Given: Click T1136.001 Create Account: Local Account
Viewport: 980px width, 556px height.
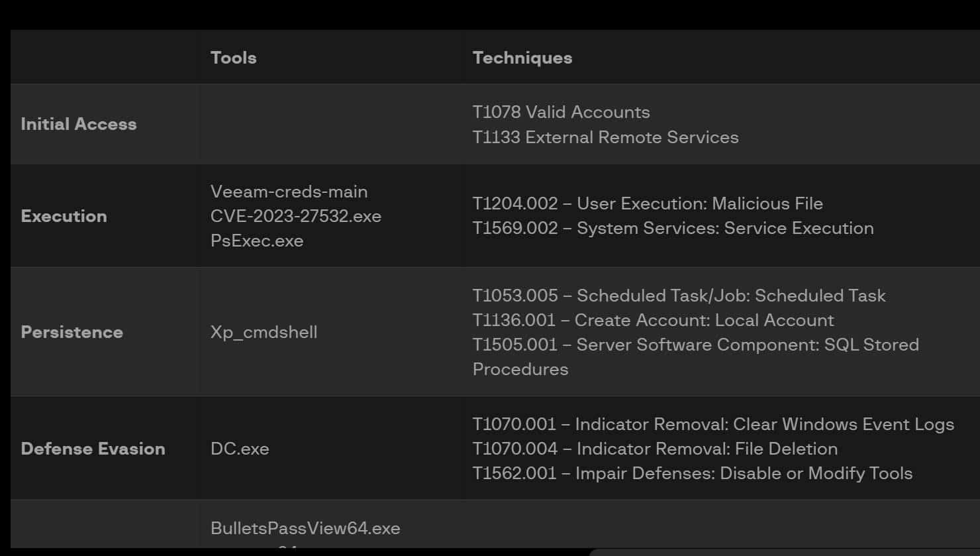Looking at the screenshot, I should click(653, 320).
